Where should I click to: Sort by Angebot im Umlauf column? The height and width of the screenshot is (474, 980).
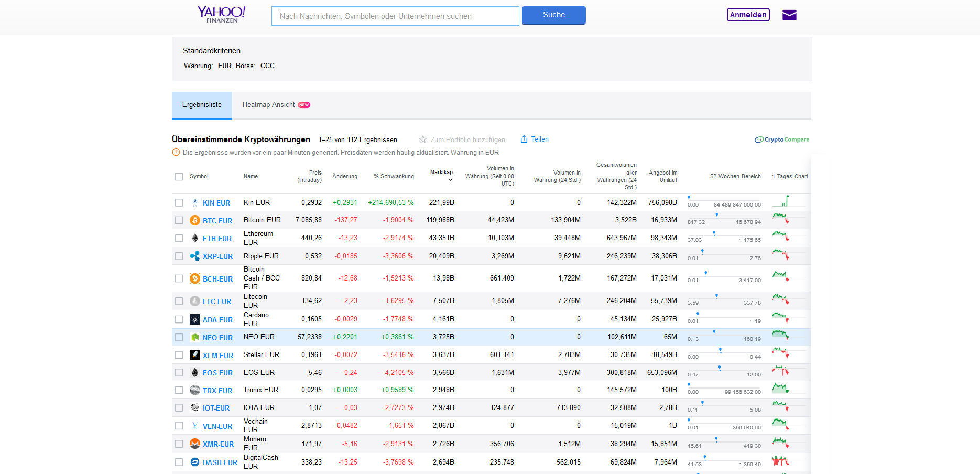coord(663,176)
